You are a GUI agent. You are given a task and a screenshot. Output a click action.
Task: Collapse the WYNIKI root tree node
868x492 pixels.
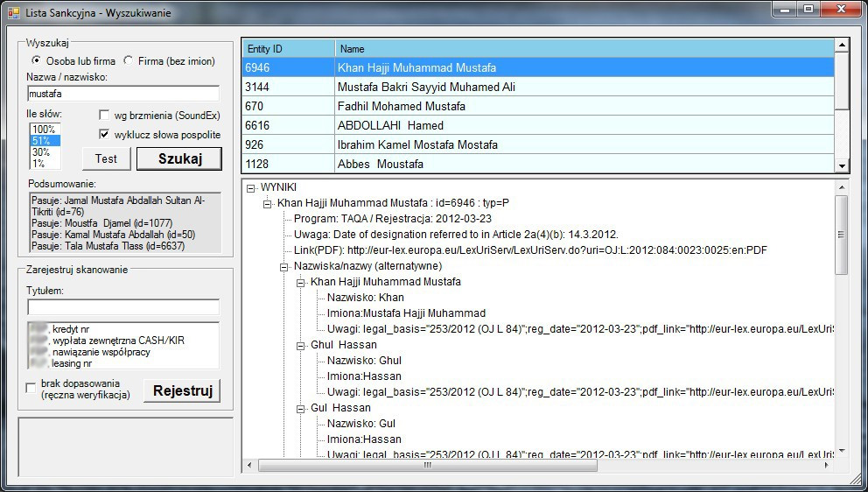pos(252,187)
